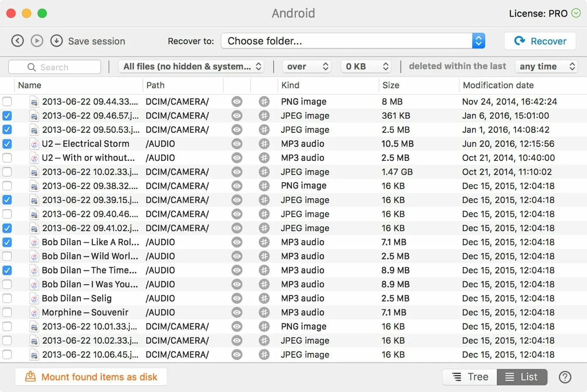Uncheck the U2 – Electrical Storm checkbox
The height and width of the screenshot is (392, 587).
(7, 144)
